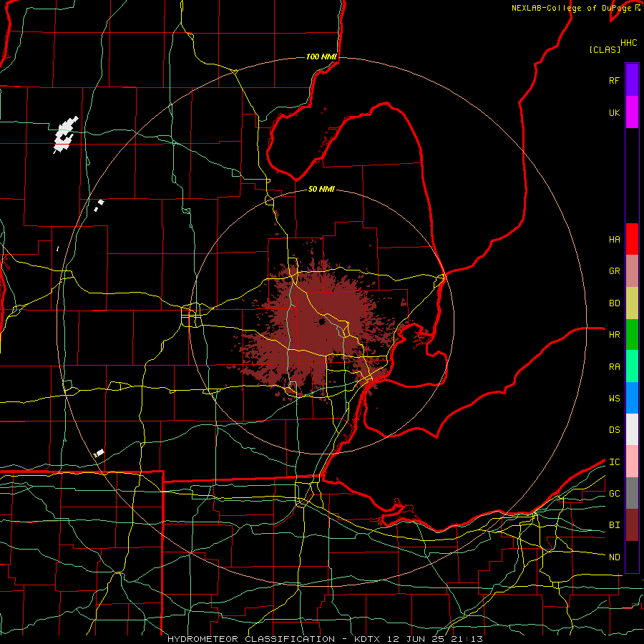Select the gray GC legend swatch
This screenshot has height=644, width=644.
point(632,493)
